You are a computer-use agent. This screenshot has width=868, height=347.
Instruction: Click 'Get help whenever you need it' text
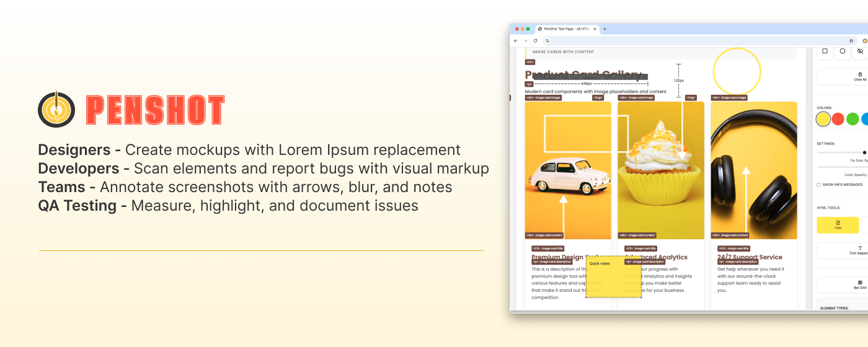coord(751,270)
